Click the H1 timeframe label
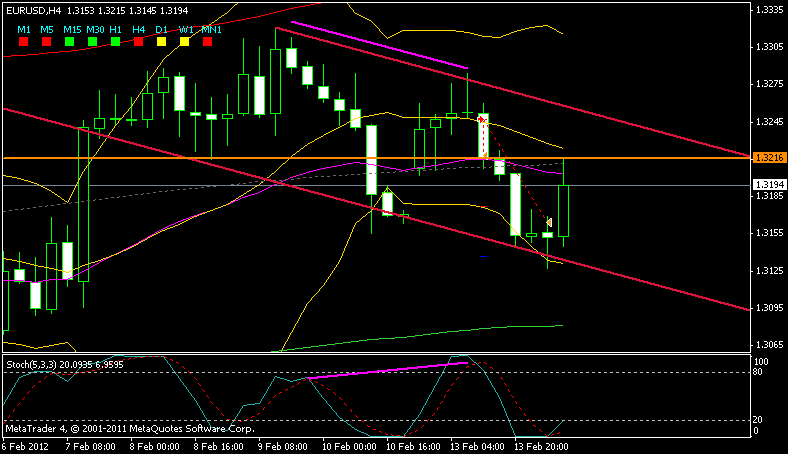Viewport: 788px width, 454px height. click(116, 30)
